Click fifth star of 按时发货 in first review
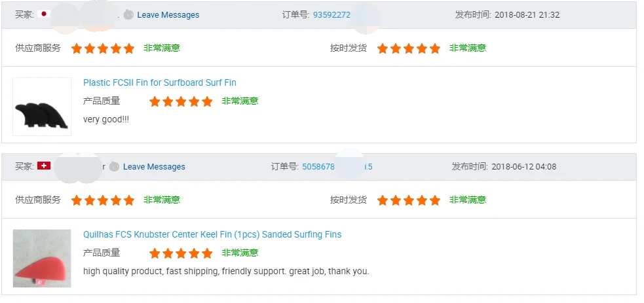The height and width of the screenshot is (303, 644). 435,48
